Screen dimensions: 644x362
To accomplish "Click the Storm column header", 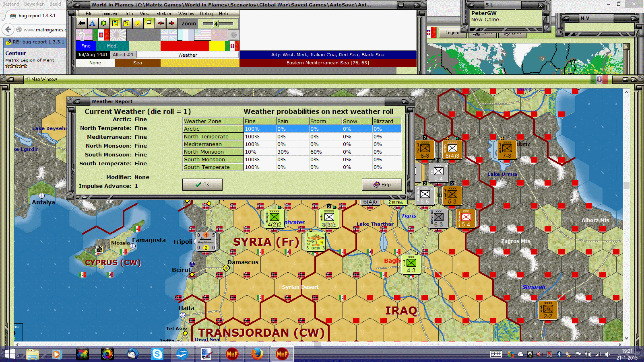I will (325, 121).
